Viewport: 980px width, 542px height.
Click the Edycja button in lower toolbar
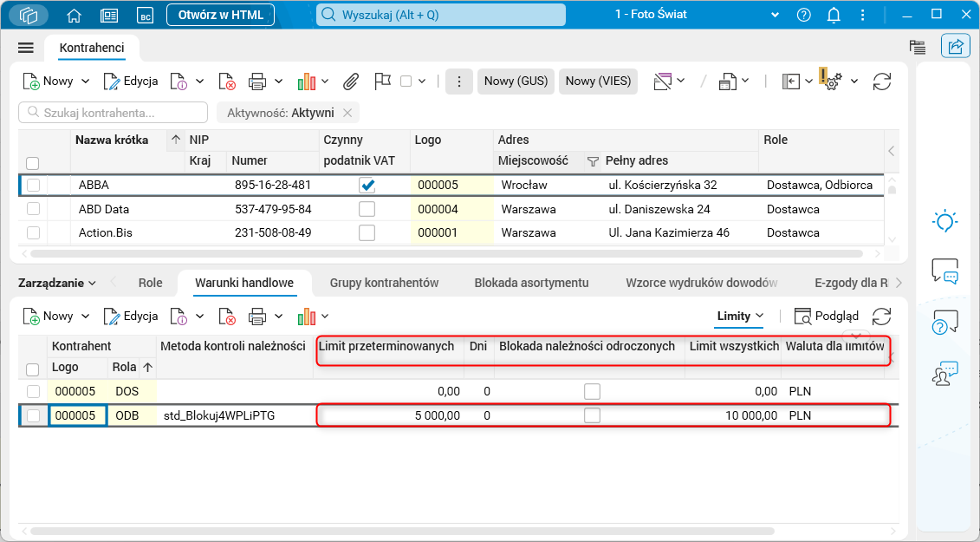pyautogui.click(x=131, y=317)
